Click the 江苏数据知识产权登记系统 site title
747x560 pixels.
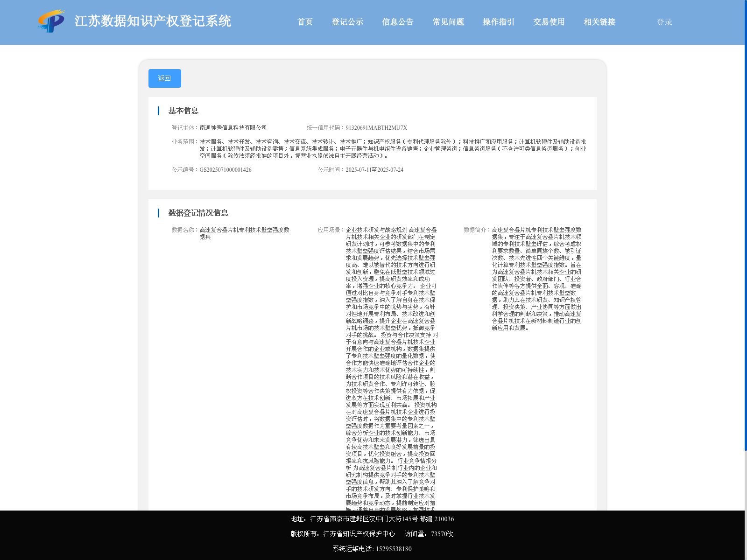[153, 21]
